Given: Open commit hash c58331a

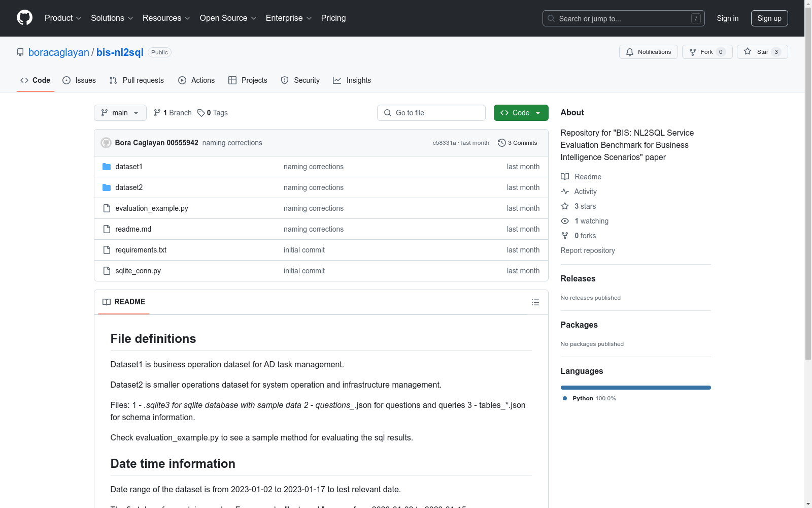Looking at the screenshot, I should pos(444,143).
